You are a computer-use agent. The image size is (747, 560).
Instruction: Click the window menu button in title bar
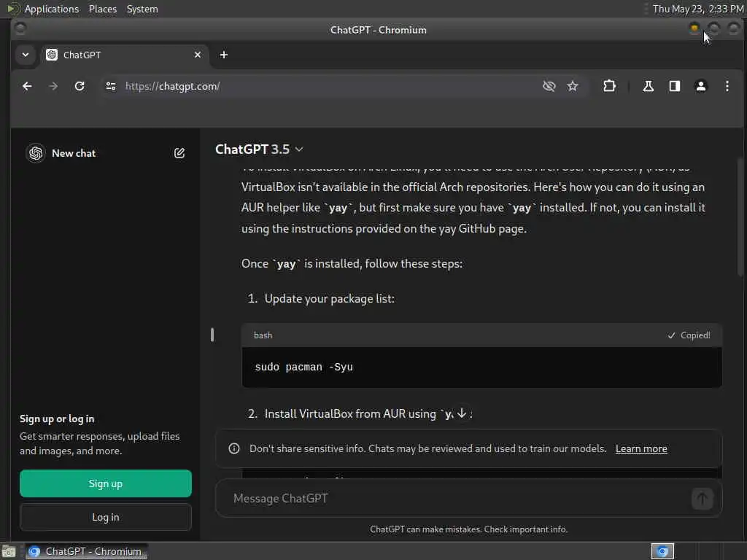point(20,28)
